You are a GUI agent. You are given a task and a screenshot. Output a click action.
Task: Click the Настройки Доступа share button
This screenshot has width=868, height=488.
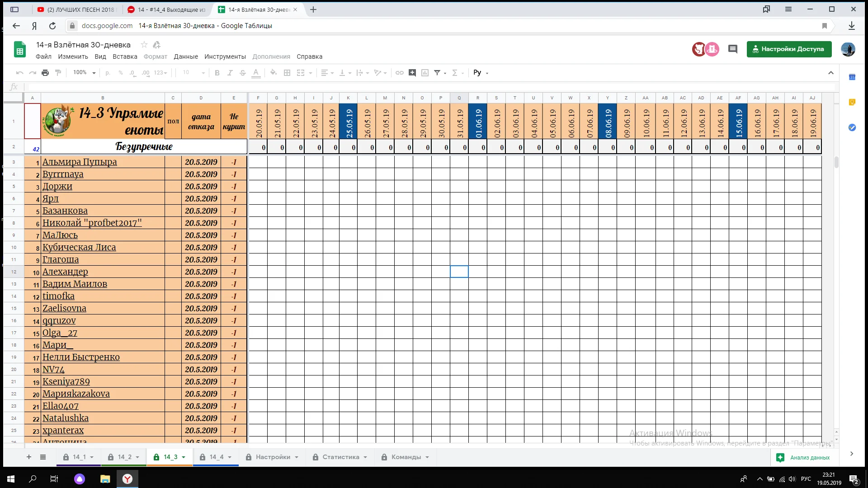[x=789, y=49]
